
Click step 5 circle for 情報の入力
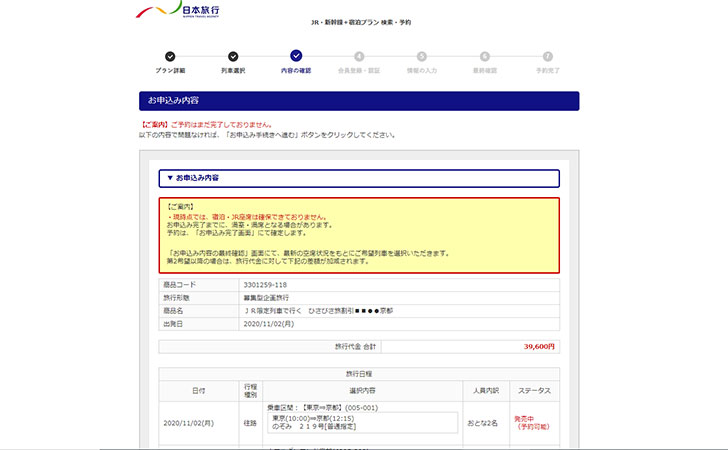point(422,57)
